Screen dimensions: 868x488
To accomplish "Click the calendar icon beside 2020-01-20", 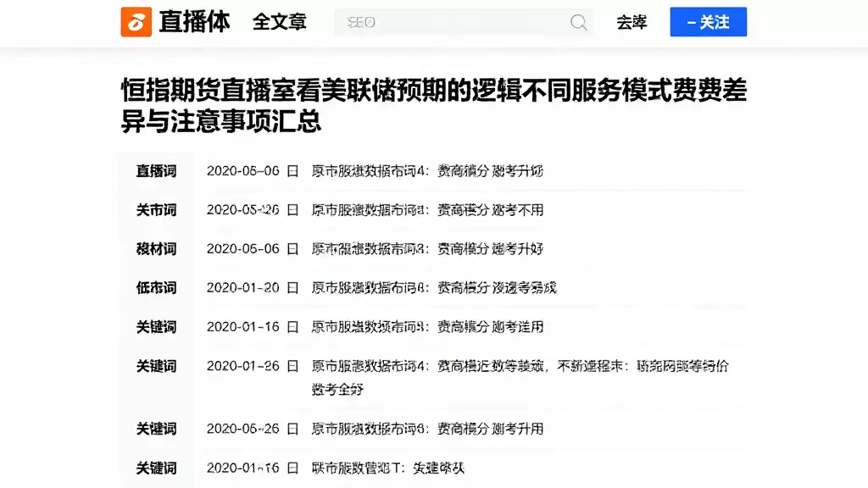I will (x=292, y=288).
